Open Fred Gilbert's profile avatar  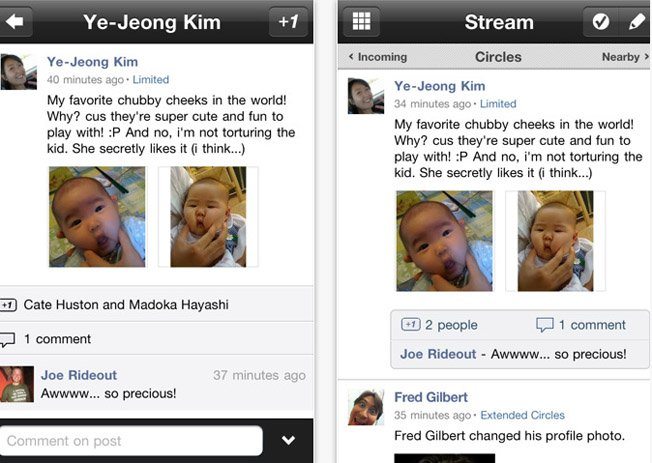[366, 406]
